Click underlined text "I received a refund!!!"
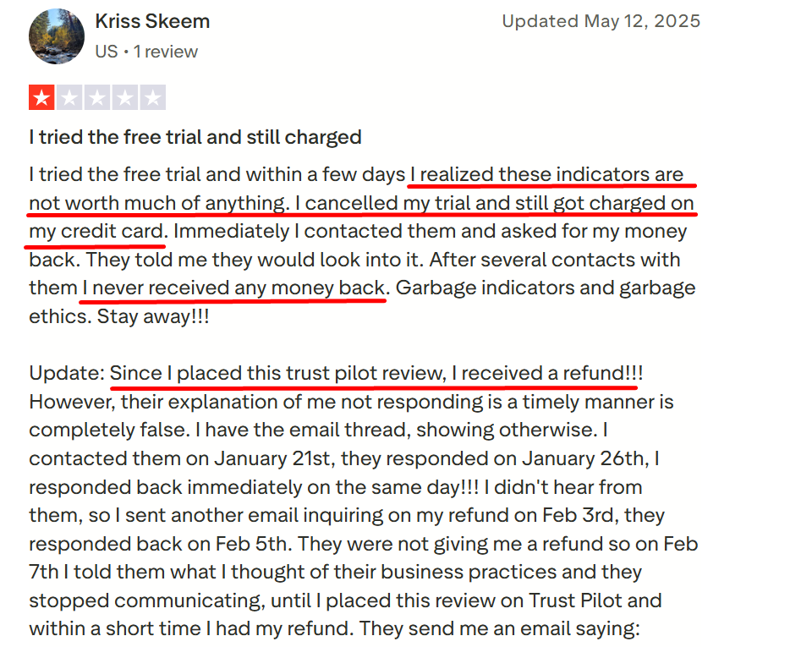This screenshot has width=812, height=647. tap(549, 373)
